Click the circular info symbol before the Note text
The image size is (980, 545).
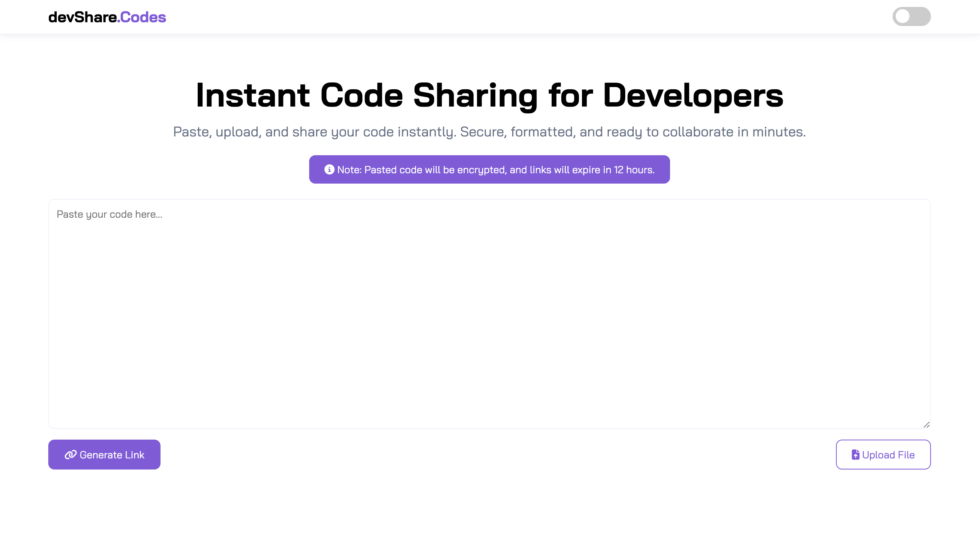click(x=329, y=169)
